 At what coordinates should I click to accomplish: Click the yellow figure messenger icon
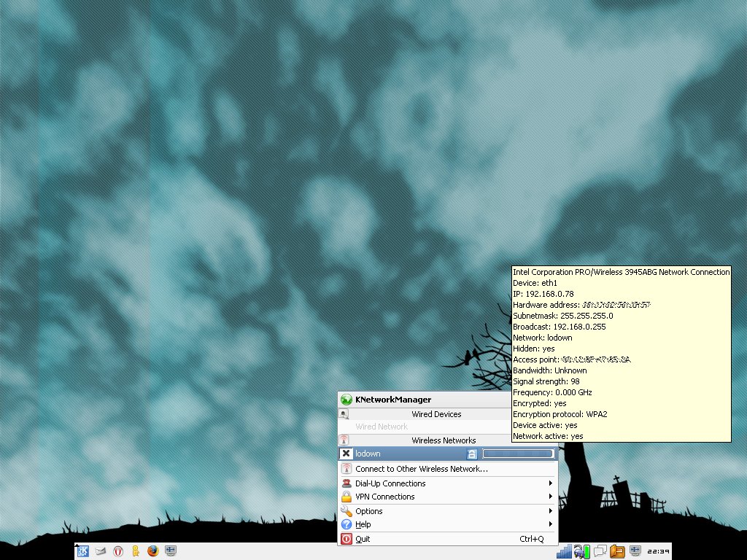[136, 551]
